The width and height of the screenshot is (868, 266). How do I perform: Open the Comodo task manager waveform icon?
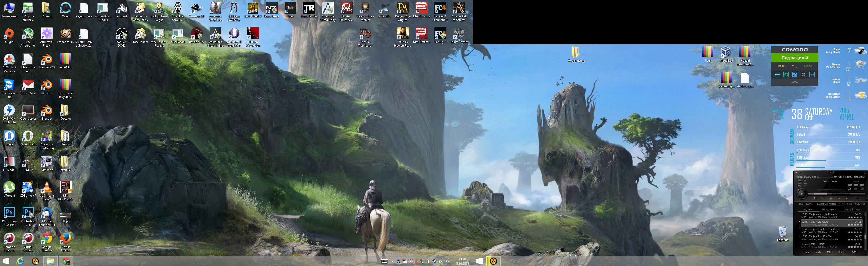(812, 75)
